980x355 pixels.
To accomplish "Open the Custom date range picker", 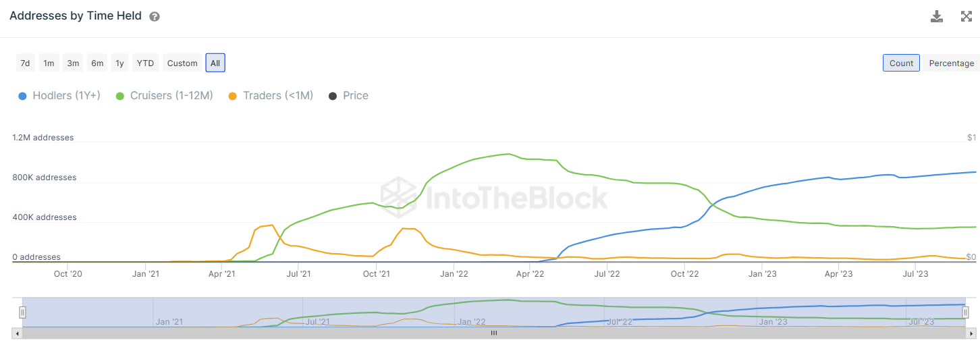I will tap(182, 63).
